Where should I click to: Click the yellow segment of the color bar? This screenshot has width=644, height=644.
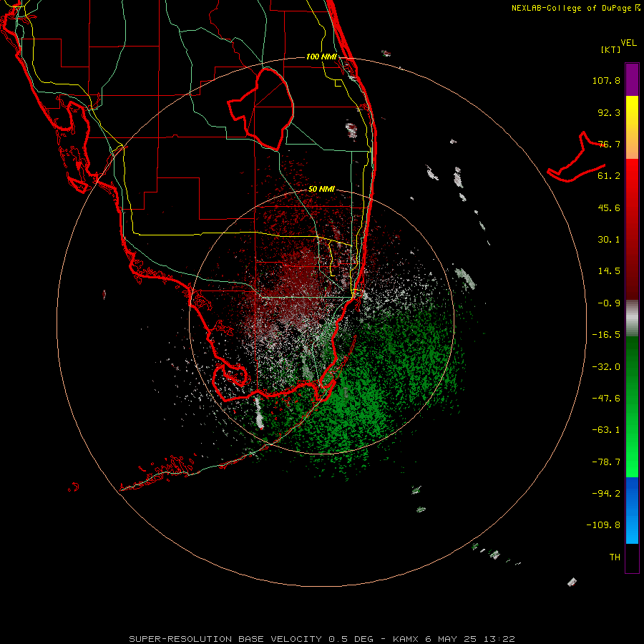coord(632,127)
